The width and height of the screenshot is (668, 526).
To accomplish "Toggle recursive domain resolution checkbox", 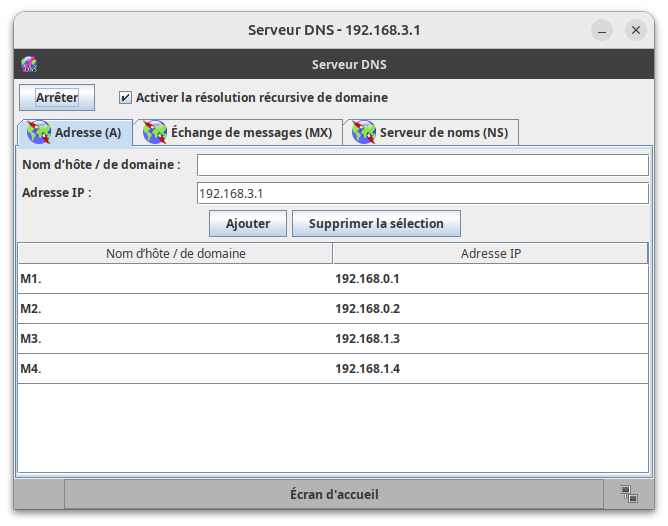I will point(125,98).
